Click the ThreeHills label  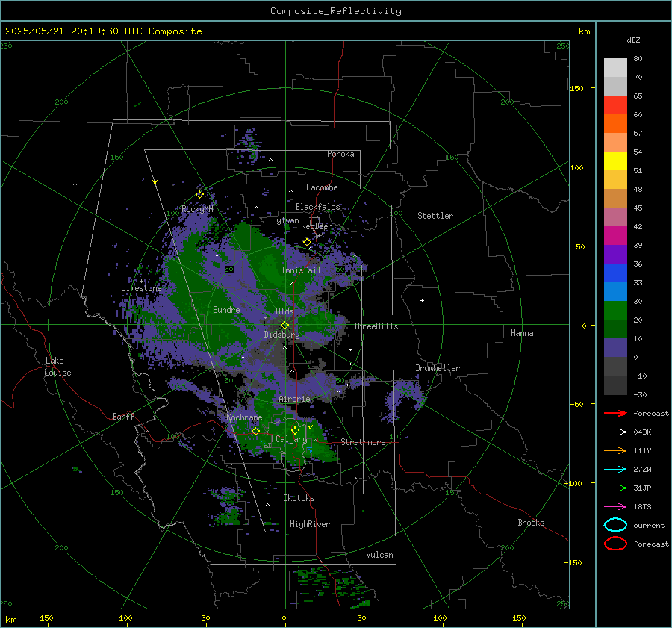tap(376, 326)
